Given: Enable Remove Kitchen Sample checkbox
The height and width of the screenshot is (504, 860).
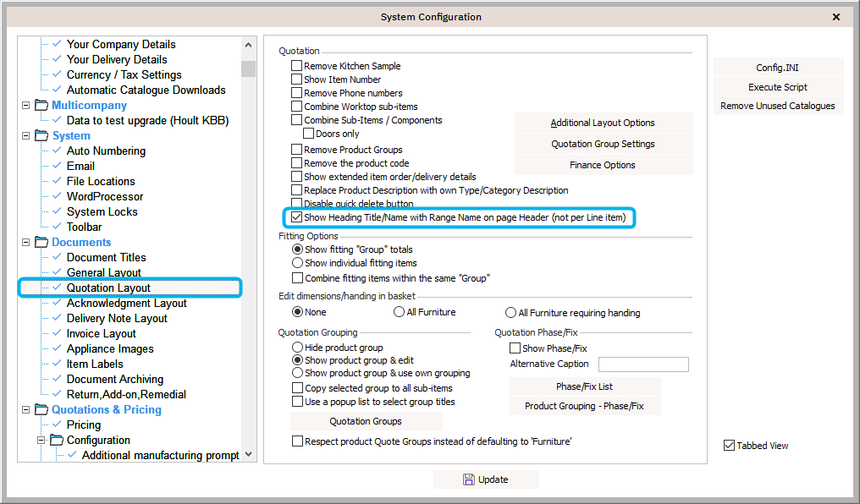Looking at the screenshot, I should coord(297,66).
